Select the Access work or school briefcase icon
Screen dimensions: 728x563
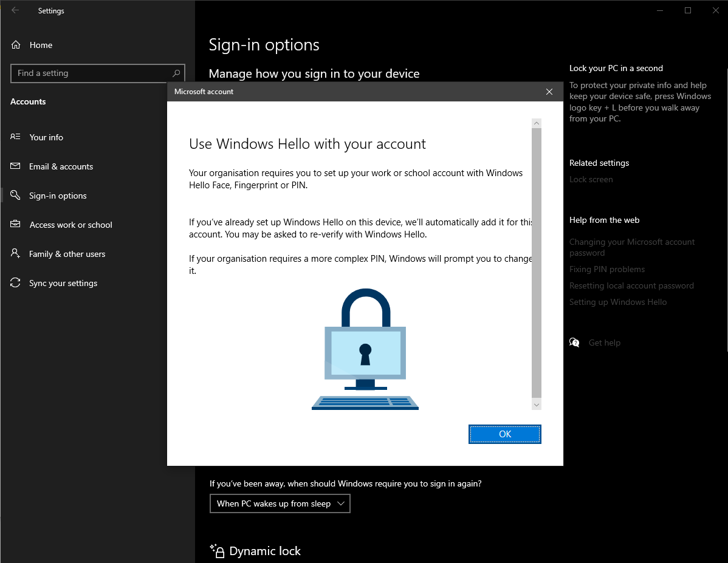pos(15,224)
